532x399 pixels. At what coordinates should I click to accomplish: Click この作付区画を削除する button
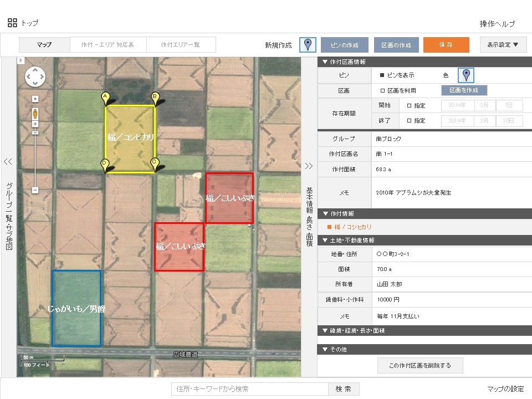(420, 365)
